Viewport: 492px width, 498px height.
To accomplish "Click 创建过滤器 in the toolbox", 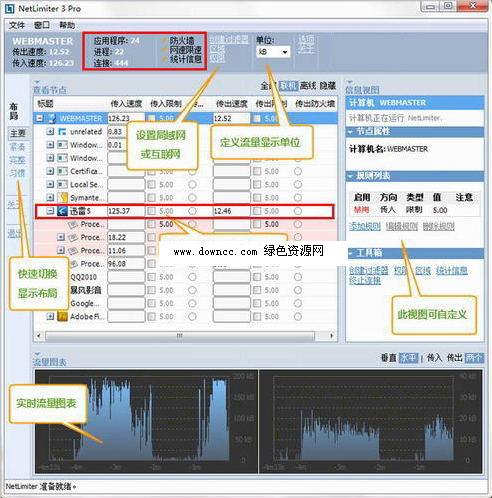I will 369,271.
